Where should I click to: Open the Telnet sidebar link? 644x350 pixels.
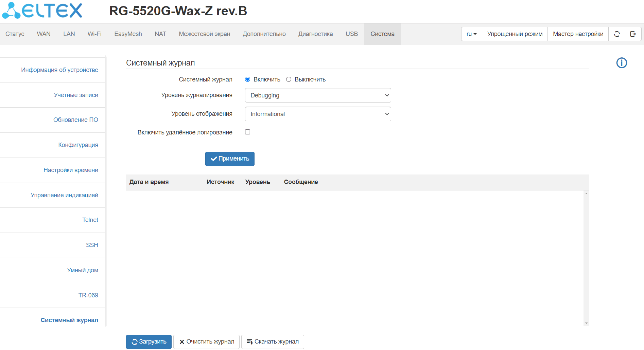pyautogui.click(x=90, y=220)
